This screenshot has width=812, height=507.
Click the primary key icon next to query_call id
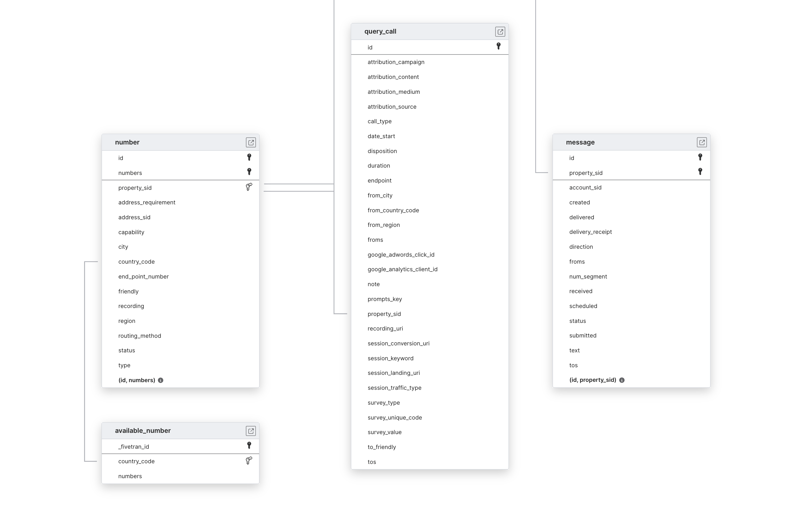coord(498,47)
